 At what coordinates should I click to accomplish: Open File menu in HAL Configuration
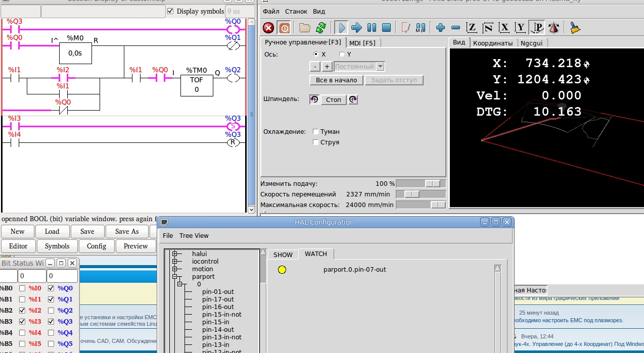coord(168,236)
